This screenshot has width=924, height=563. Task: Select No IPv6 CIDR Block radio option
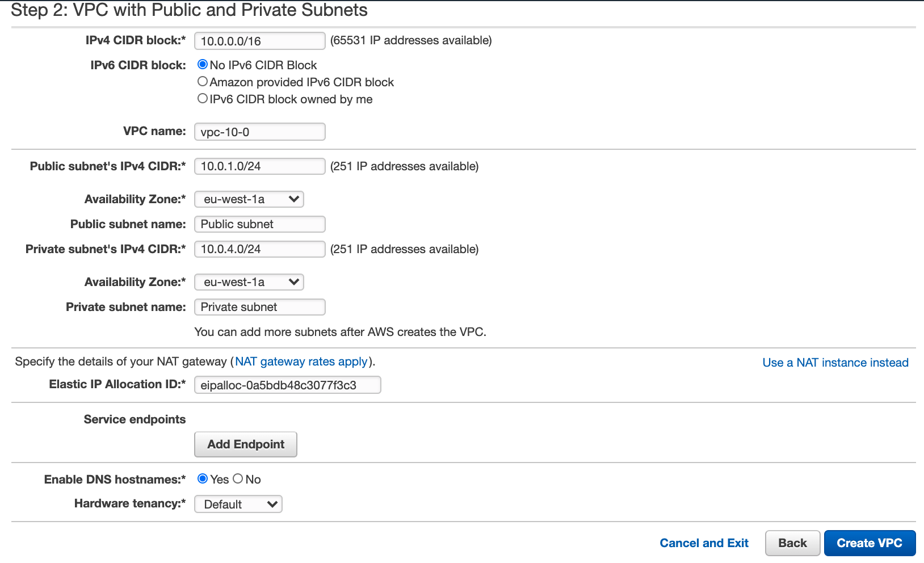[203, 65]
